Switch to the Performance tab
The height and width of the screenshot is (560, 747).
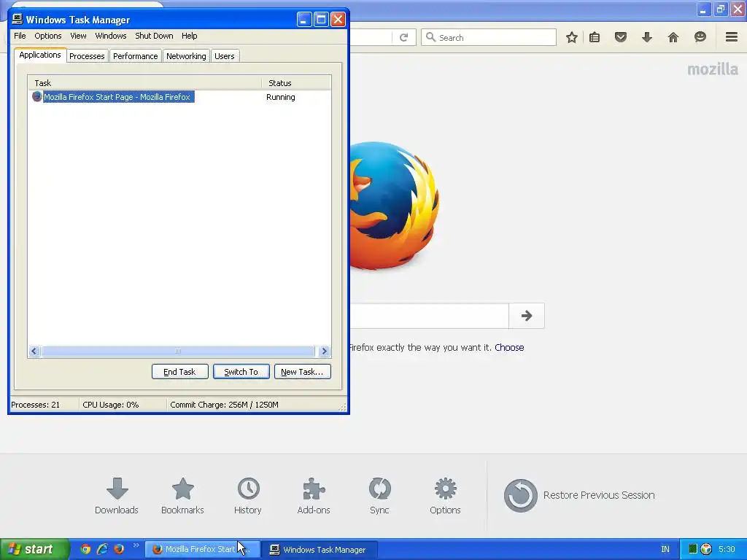click(x=135, y=56)
